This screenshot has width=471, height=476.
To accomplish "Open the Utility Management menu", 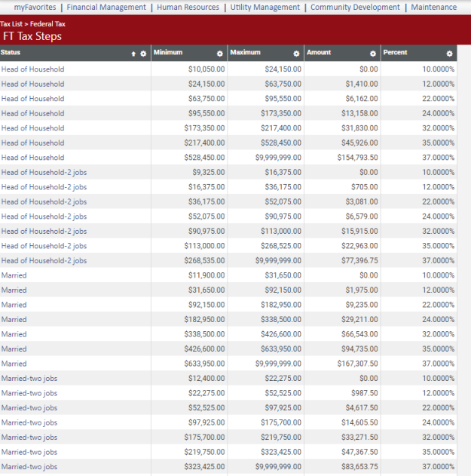I will point(265,8).
